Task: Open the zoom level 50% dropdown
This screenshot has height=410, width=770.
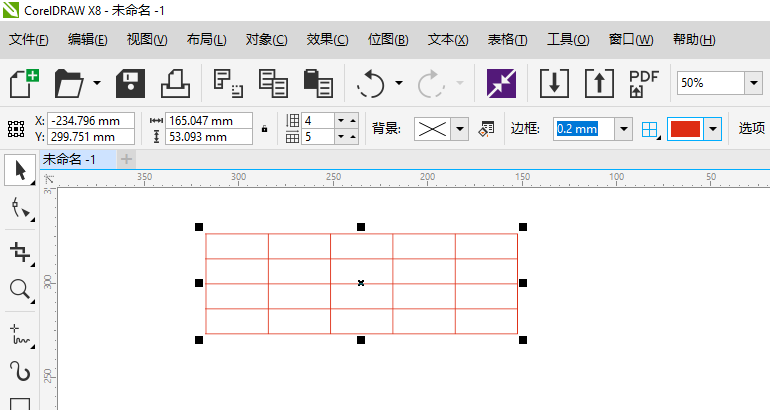Action: click(x=754, y=83)
